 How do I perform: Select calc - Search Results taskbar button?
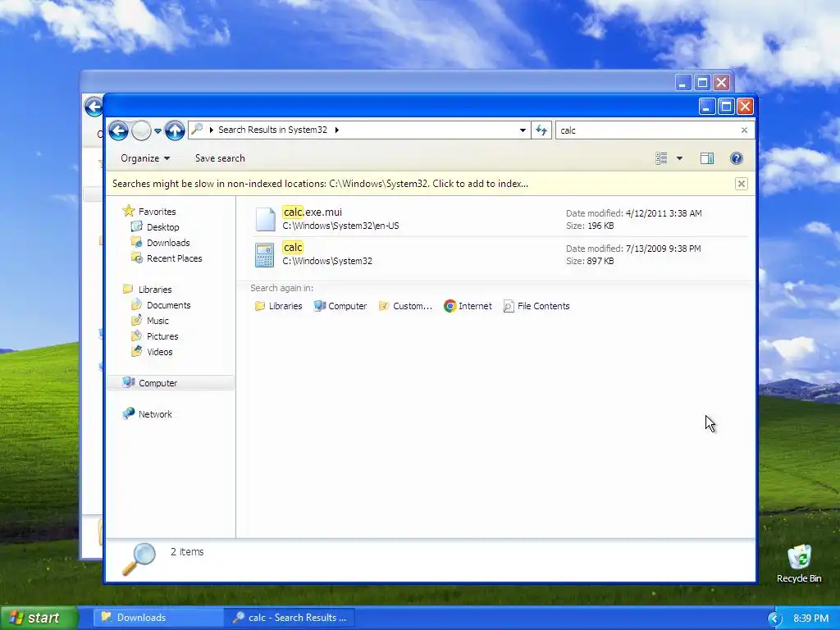[290, 618]
